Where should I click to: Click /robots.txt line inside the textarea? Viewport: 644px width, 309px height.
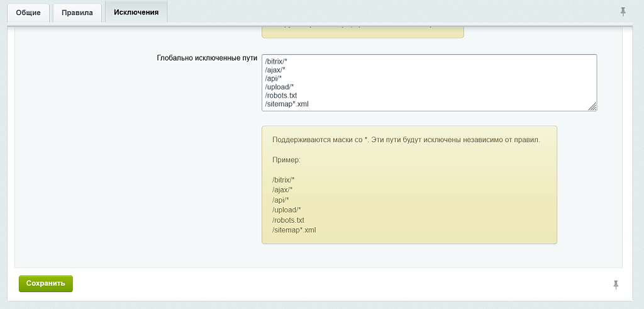[x=280, y=96]
